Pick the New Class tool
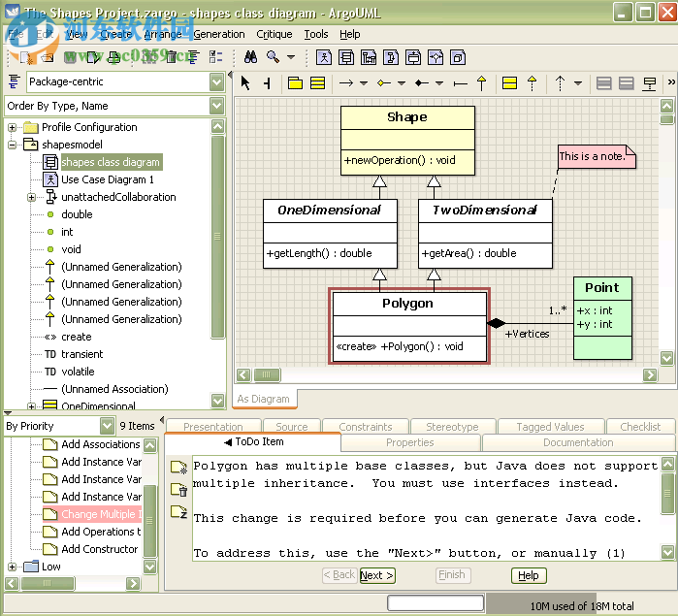Viewport: 678px width, 616px height. (x=317, y=83)
